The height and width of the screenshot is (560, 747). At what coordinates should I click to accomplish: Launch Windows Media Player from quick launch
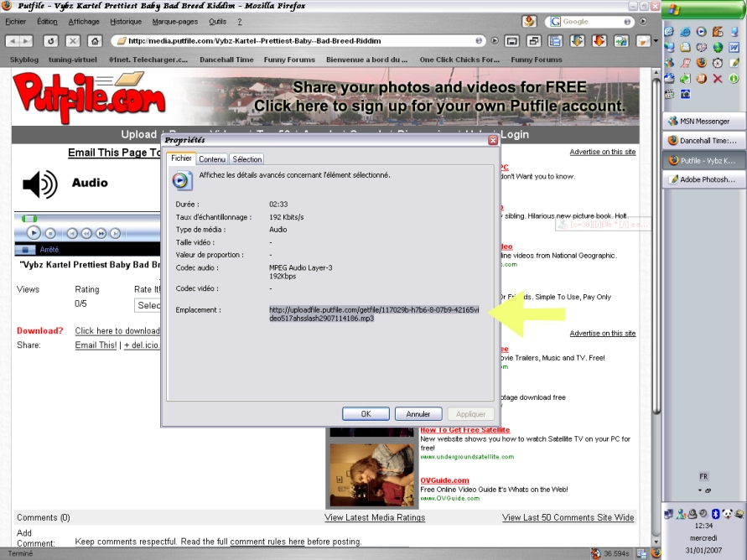point(701,33)
